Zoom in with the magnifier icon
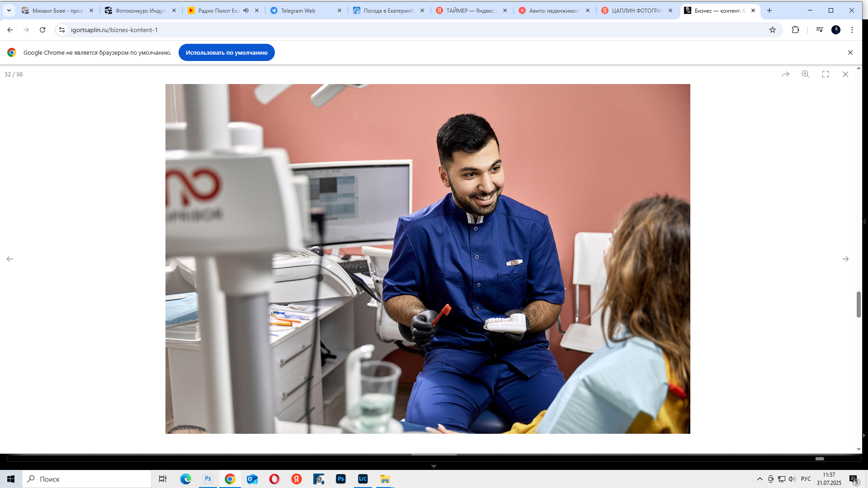 [x=806, y=74]
